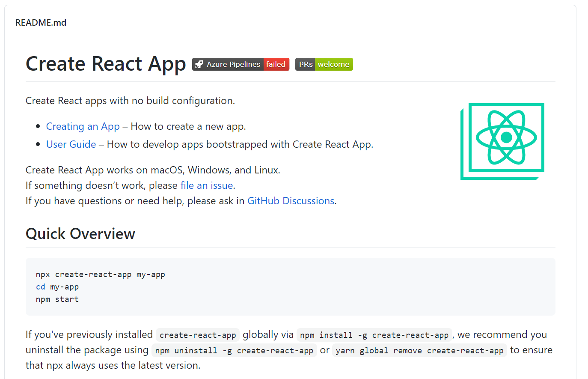The height and width of the screenshot is (379, 588).
Task: Click the Create React App heading
Action: click(x=106, y=64)
